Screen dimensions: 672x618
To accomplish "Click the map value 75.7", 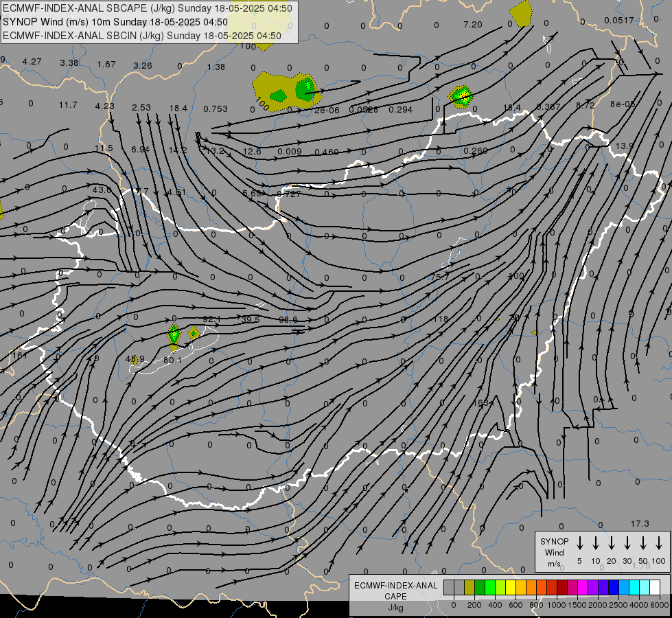I will (440, 277).
